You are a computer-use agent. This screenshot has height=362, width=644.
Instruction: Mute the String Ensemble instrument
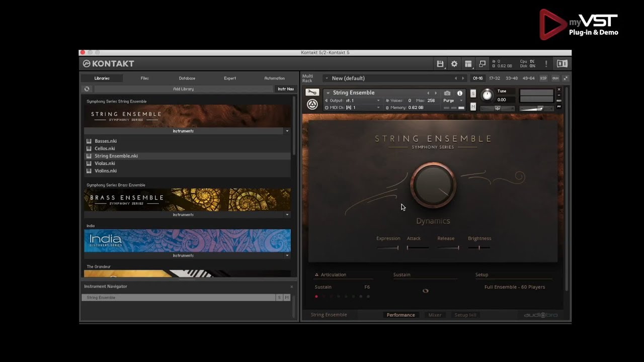pyautogui.click(x=473, y=107)
